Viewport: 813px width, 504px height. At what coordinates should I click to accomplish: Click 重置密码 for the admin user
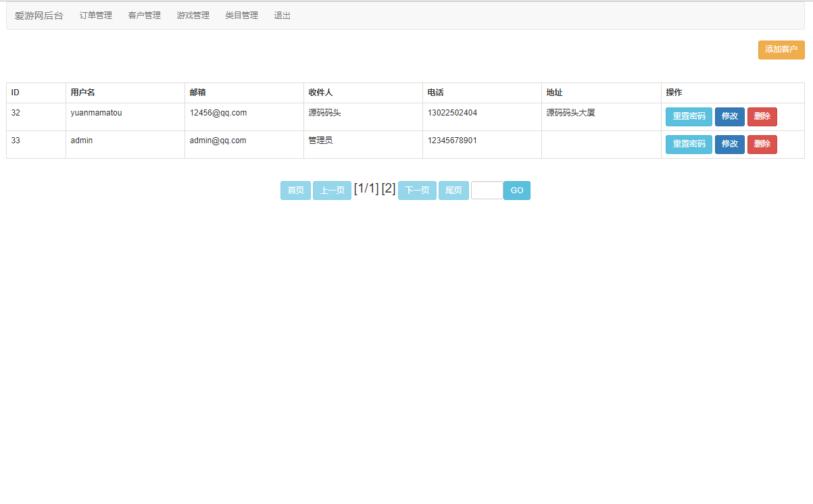tap(688, 145)
